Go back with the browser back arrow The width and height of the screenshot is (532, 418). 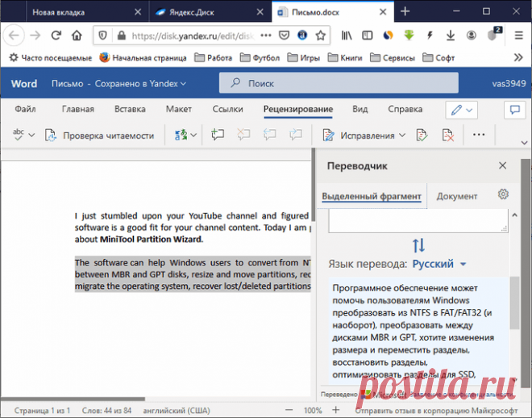pos(14,36)
